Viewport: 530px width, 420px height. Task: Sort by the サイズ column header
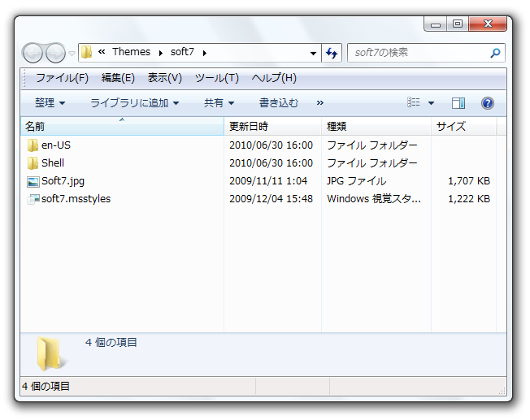point(463,127)
